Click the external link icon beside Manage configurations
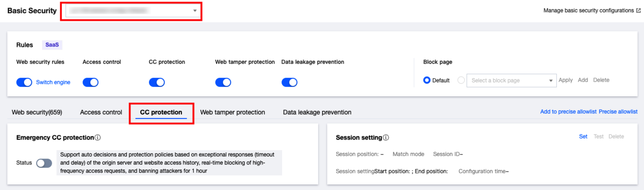The height and width of the screenshot is (190, 644). (638, 10)
